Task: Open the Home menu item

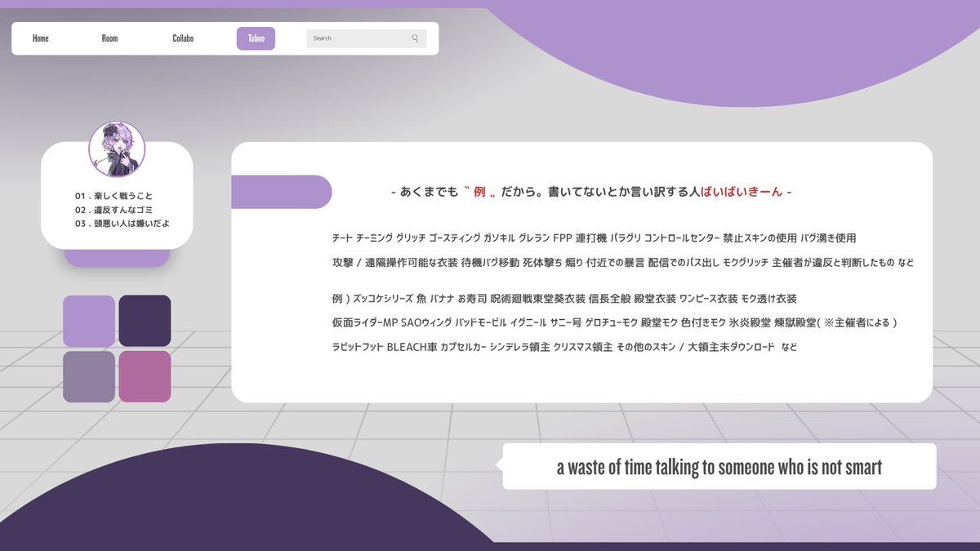Action: click(41, 38)
